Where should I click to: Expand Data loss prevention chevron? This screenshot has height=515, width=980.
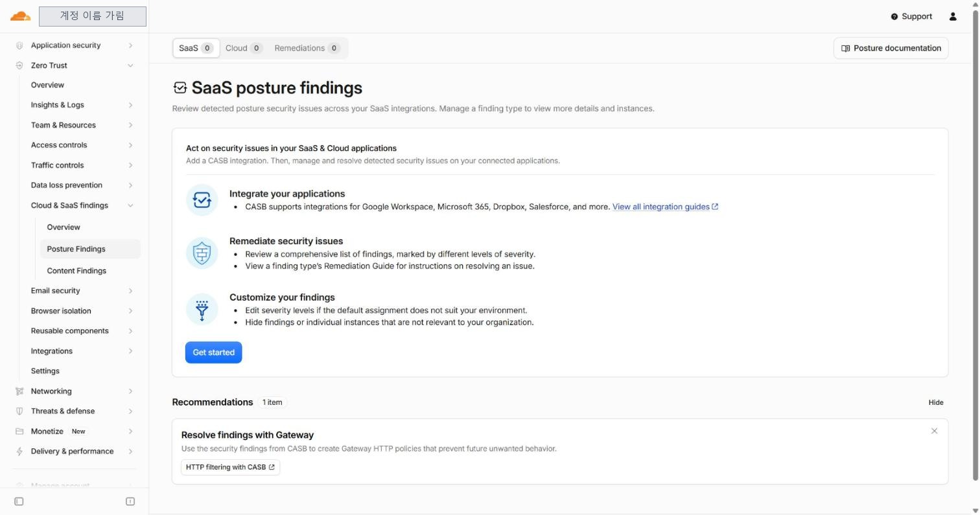coord(130,185)
